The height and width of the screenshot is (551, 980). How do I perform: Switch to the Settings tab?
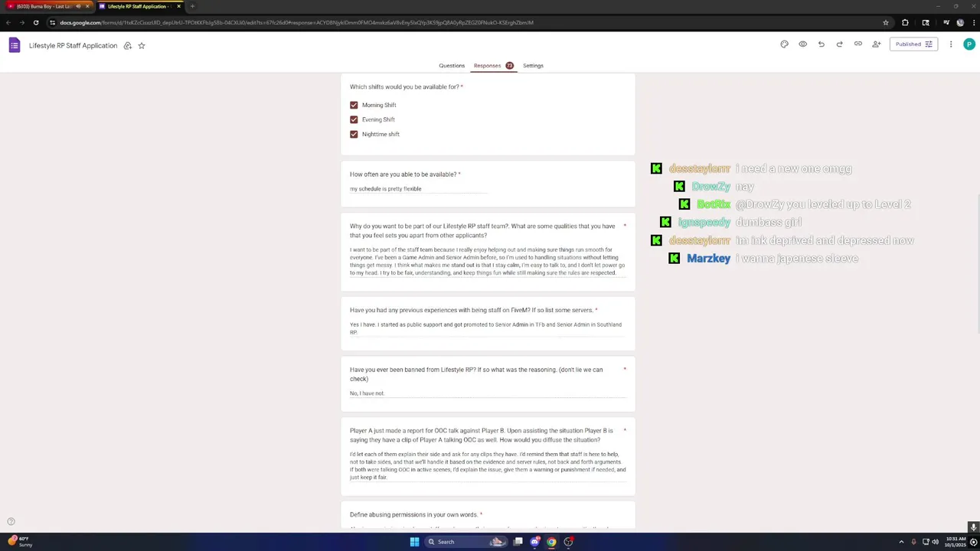[533, 66]
